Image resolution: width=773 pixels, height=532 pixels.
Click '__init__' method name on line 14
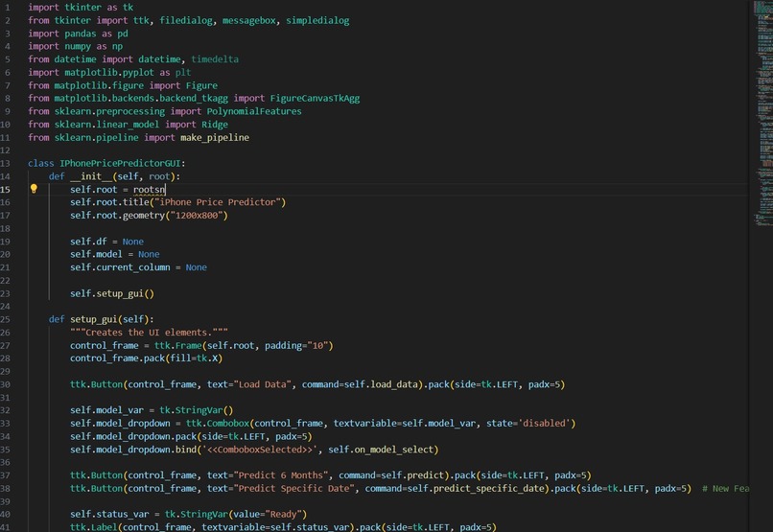coord(91,176)
